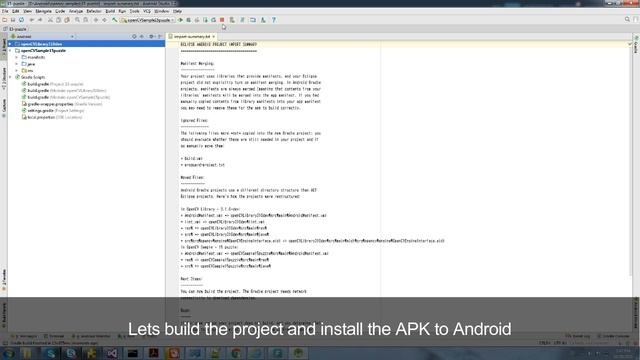Viewport: 640px width, 360px height.
Task: Click the Copy icon in toolbar
Action: (58, 20)
